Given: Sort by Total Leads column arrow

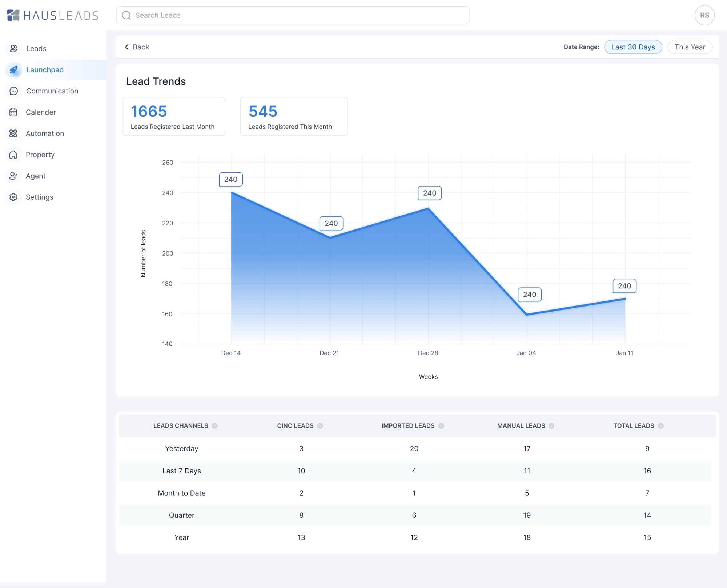Looking at the screenshot, I should [660, 426].
